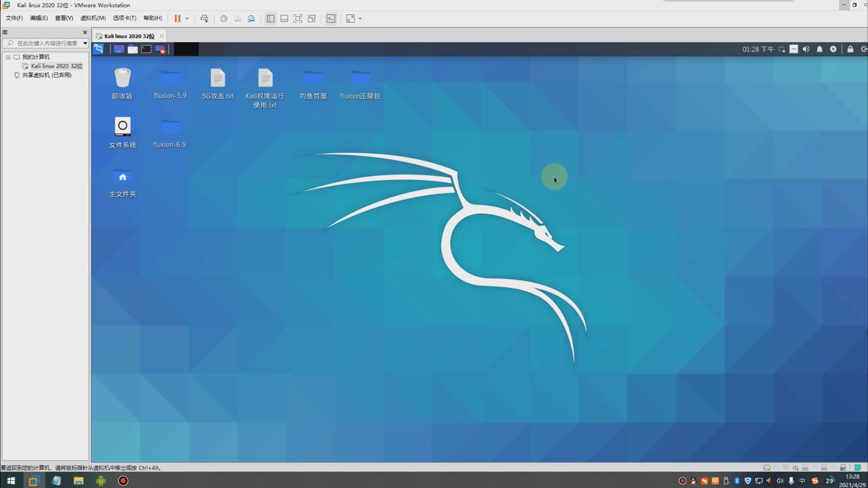
Task: Switch VMware to full screen mode
Action: pos(298,19)
